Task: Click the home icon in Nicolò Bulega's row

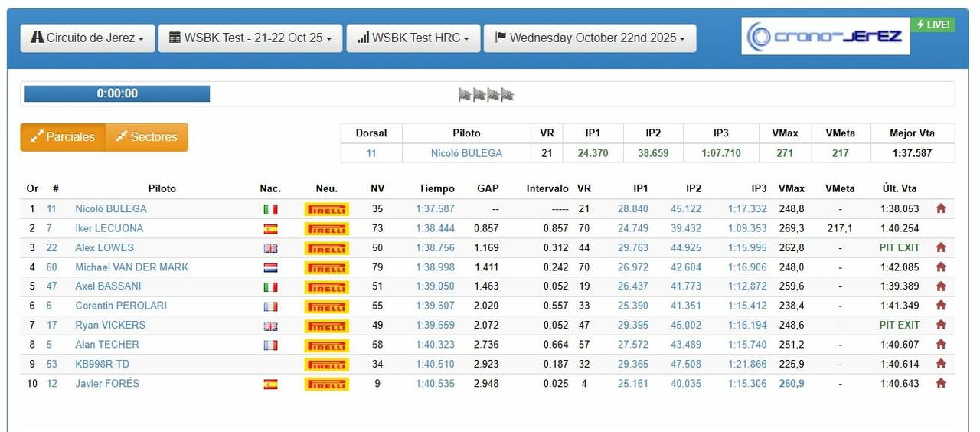Action: pyautogui.click(x=940, y=208)
